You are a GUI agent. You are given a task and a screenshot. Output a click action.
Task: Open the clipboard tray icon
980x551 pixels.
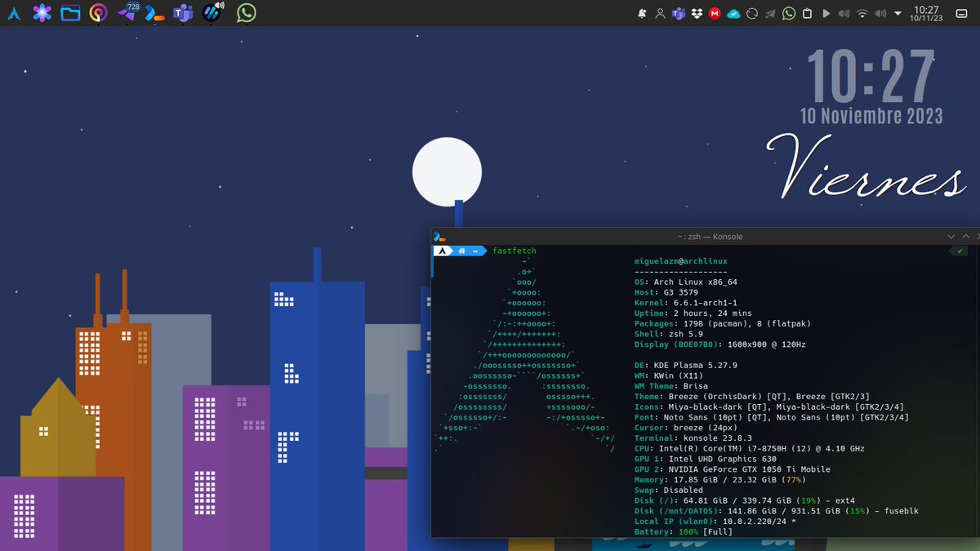click(807, 14)
